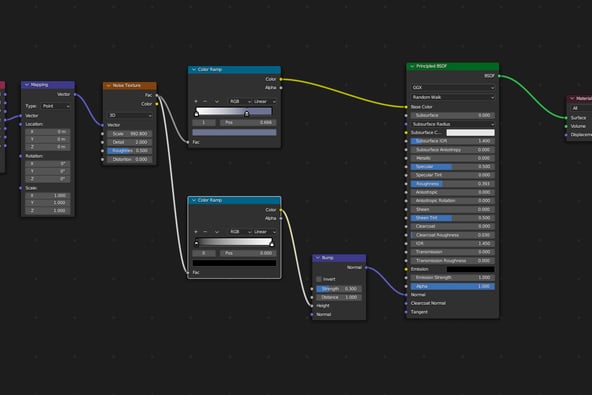
Task: Click the Mapping Scale Y 1.000 field
Action: pos(48,203)
